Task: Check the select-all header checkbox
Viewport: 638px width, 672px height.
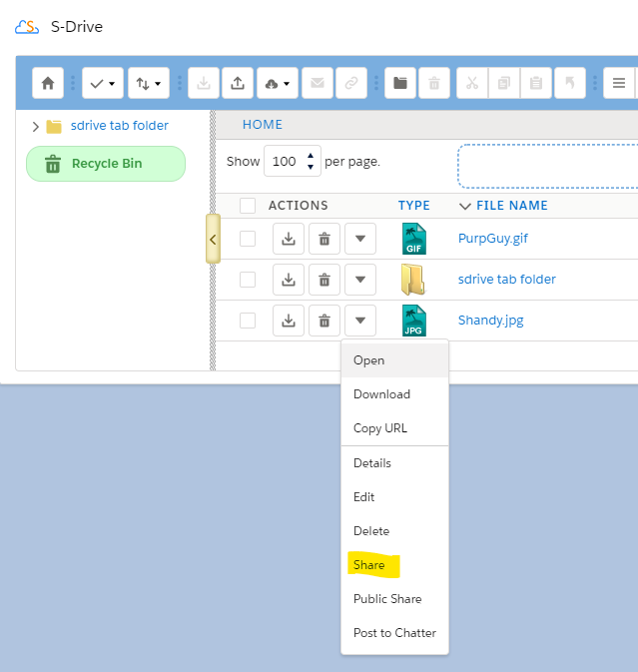Action: (248, 206)
